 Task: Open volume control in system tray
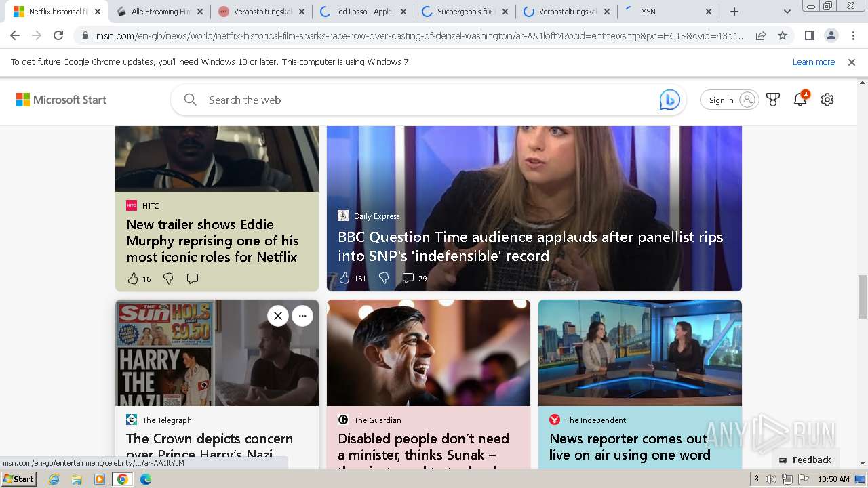pos(771,479)
